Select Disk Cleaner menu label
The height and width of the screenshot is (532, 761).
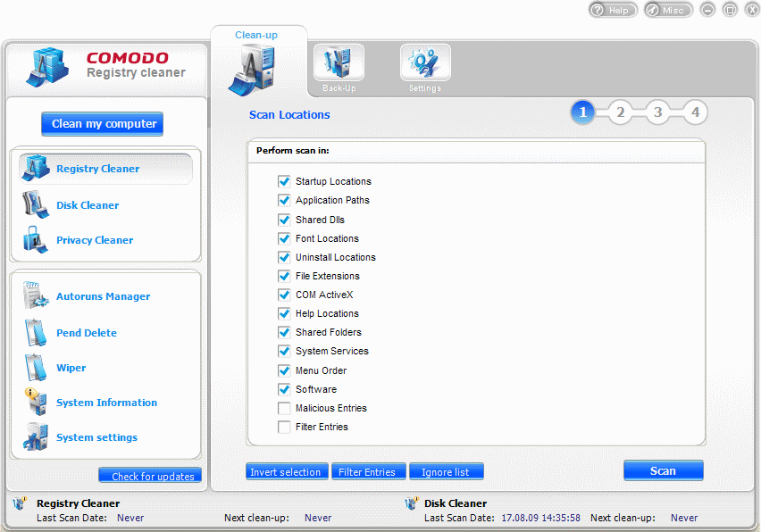pyautogui.click(x=88, y=205)
